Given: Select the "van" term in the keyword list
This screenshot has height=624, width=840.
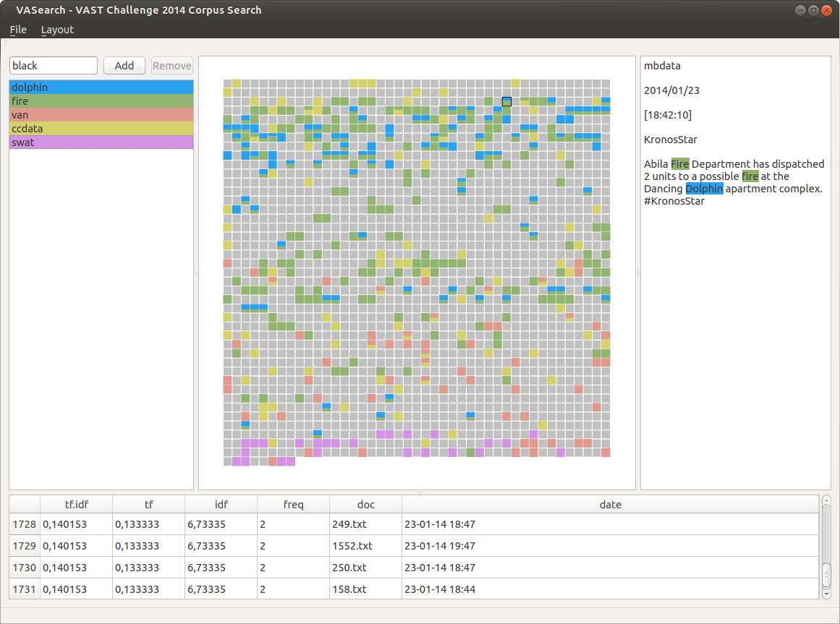Looking at the screenshot, I should coord(101,115).
